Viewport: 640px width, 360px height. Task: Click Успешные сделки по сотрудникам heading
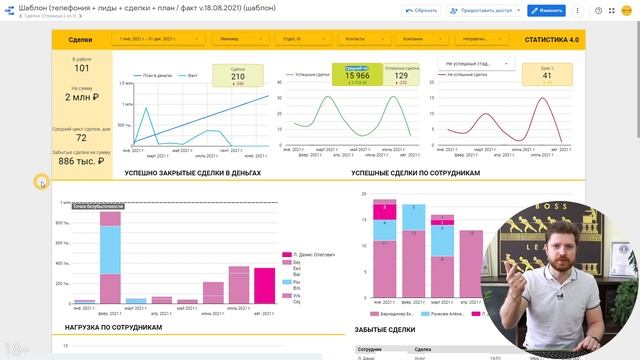pos(416,173)
